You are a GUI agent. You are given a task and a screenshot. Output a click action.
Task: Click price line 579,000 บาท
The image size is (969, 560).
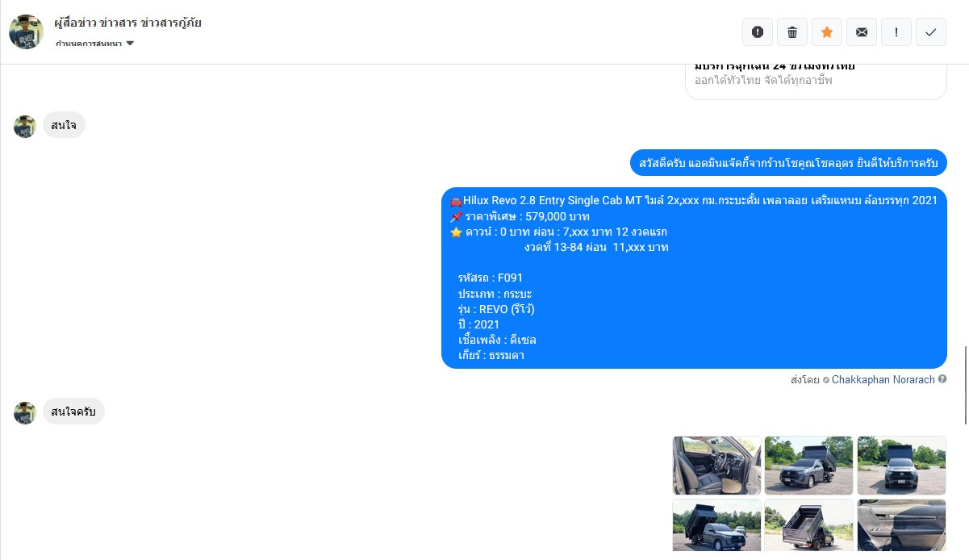[520, 216]
